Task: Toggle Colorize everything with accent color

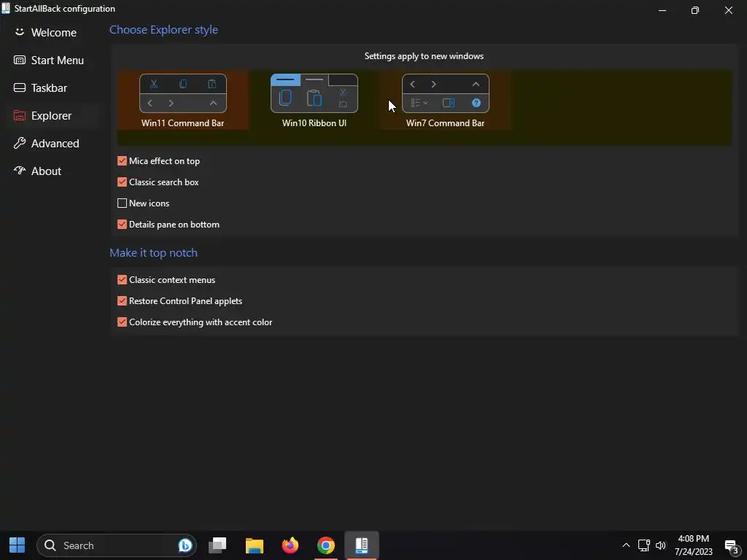Action: coord(122,322)
